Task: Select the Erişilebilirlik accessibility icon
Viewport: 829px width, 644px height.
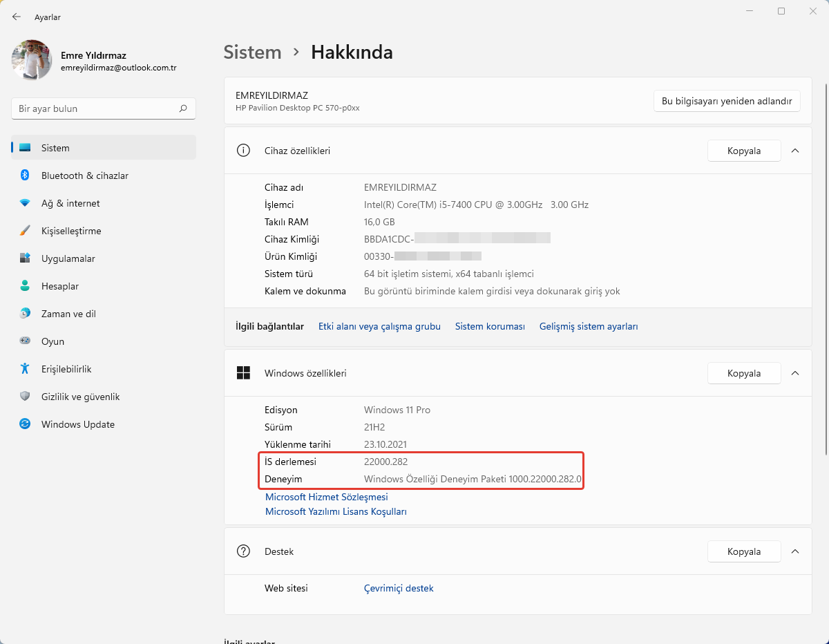Action: pyautogui.click(x=25, y=369)
